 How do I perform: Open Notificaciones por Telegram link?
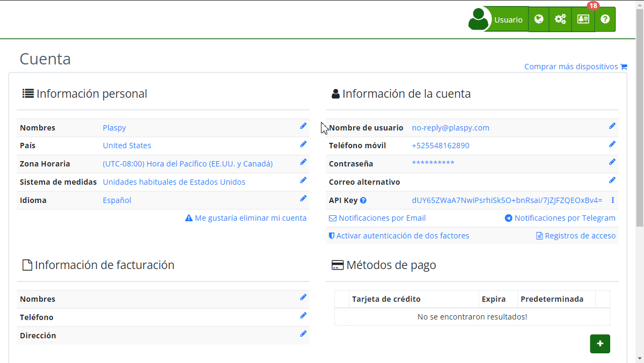[560, 218]
